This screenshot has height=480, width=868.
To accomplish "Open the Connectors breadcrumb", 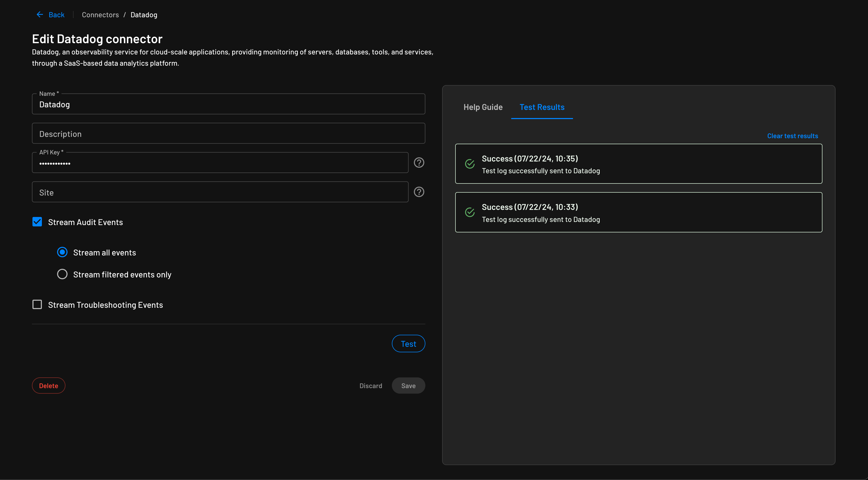I will (100, 14).
